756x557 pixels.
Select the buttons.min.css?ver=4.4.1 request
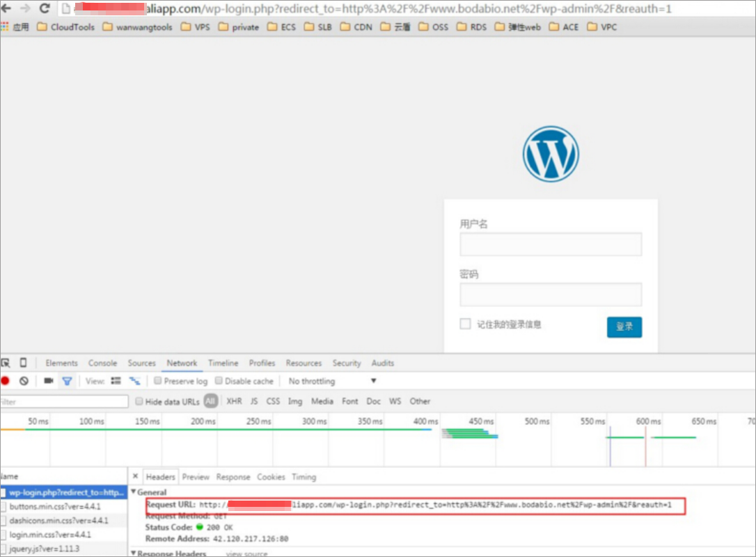[x=63, y=506]
